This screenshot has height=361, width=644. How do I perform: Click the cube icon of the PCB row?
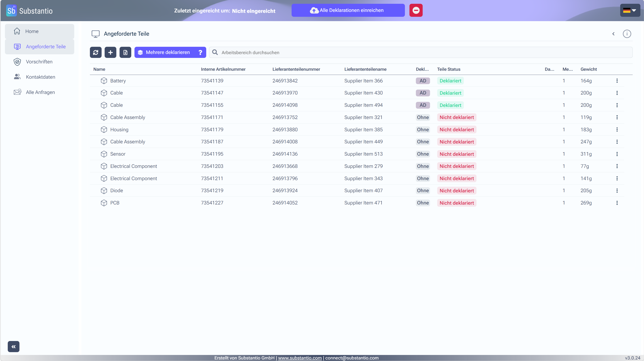(104, 203)
